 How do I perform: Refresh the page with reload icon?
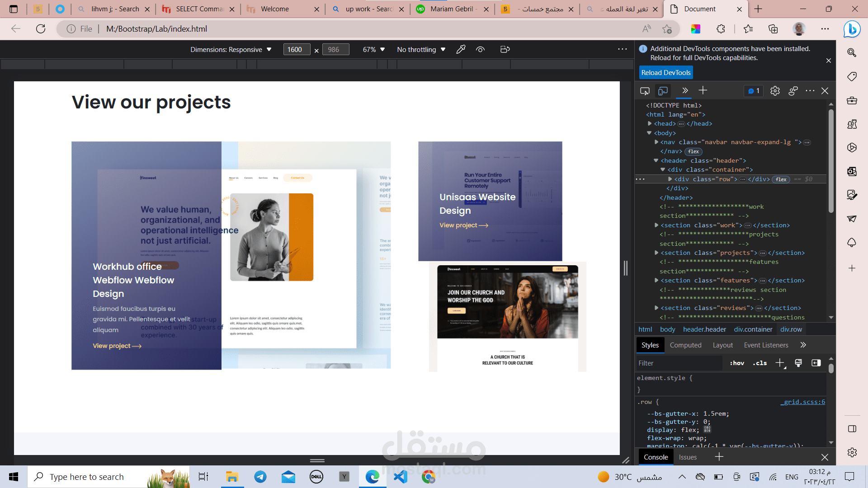[41, 29]
